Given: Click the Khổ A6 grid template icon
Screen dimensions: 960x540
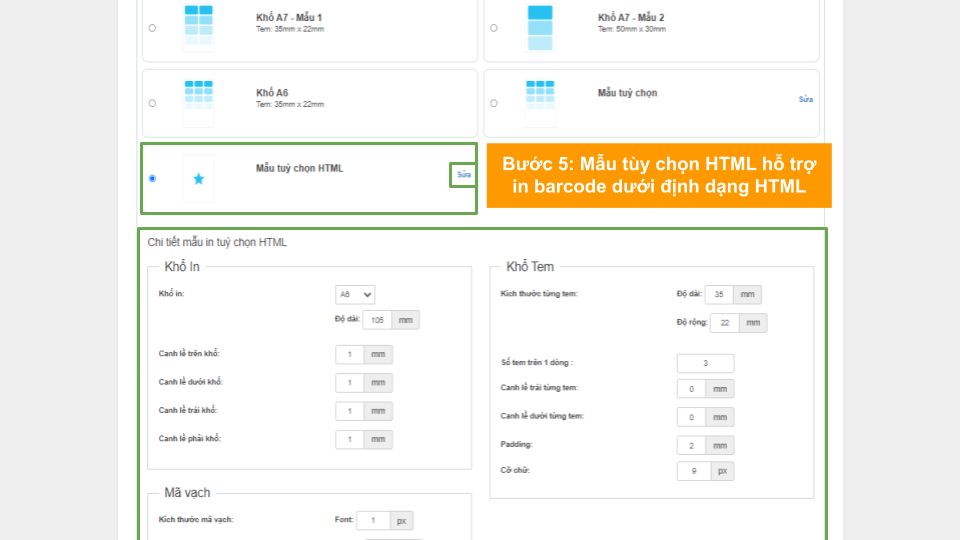Looking at the screenshot, I should click(198, 102).
